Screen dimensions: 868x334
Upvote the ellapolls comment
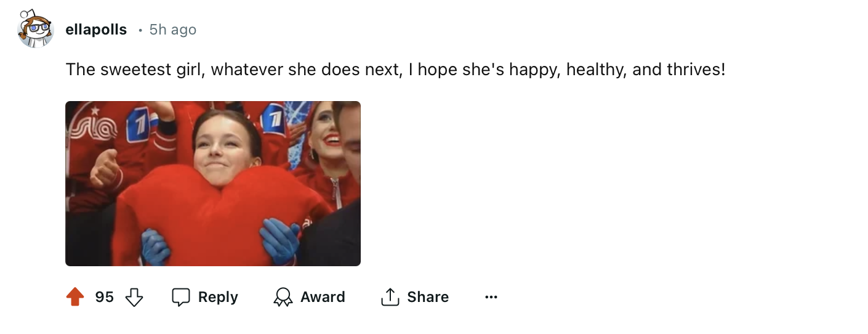point(75,298)
